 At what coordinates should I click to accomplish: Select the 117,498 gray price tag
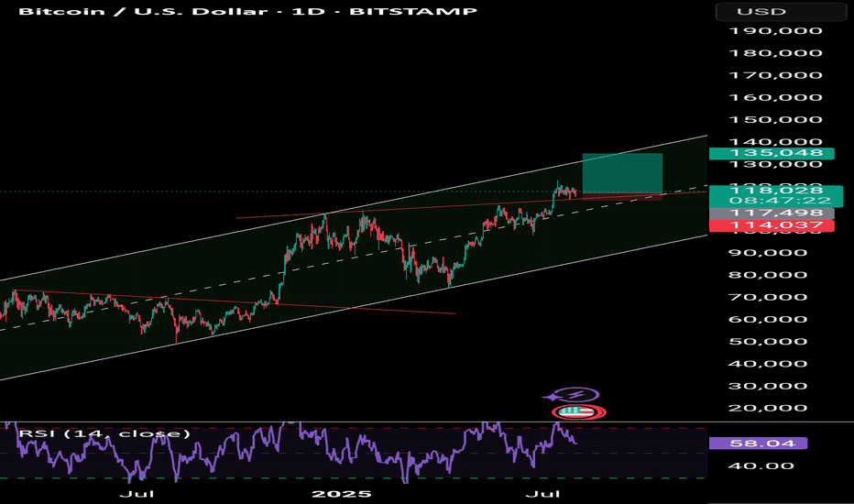(772, 213)
